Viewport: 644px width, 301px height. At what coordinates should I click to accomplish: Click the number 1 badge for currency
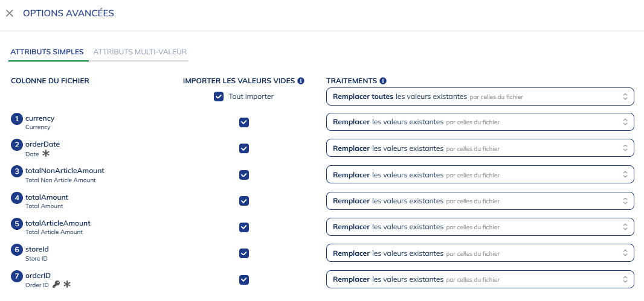click(17, 119)
